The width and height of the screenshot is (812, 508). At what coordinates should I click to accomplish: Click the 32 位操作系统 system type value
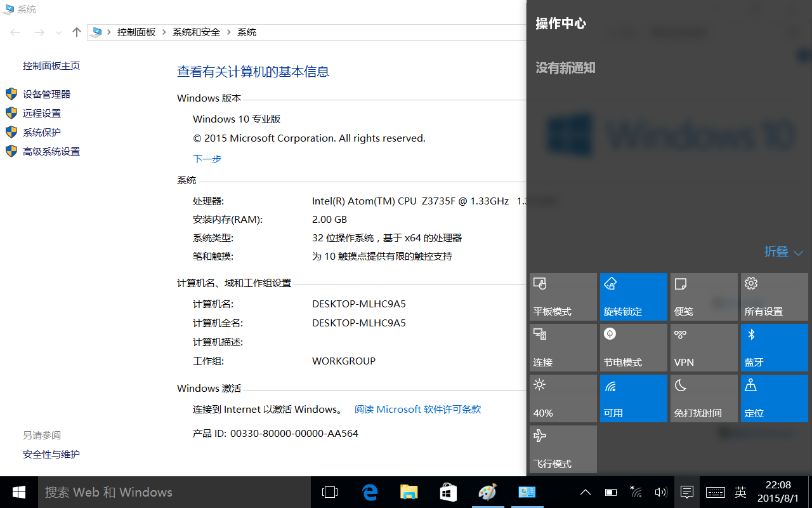tap(387, 238)
